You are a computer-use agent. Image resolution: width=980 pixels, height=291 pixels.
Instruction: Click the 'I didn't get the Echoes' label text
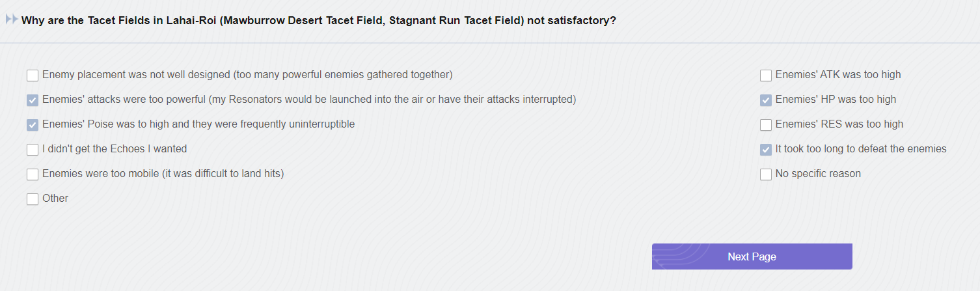[115, 149]
